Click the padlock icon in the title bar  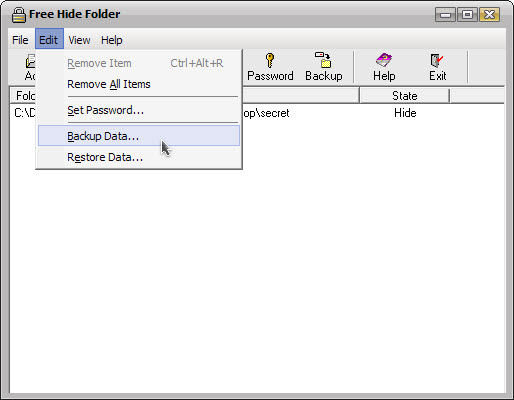(x=19, y=15)
